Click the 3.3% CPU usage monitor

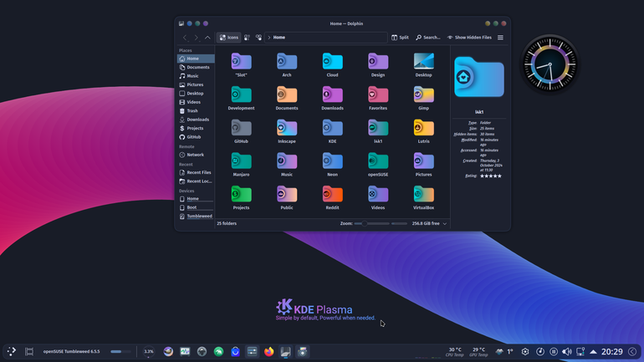point(149,352)
